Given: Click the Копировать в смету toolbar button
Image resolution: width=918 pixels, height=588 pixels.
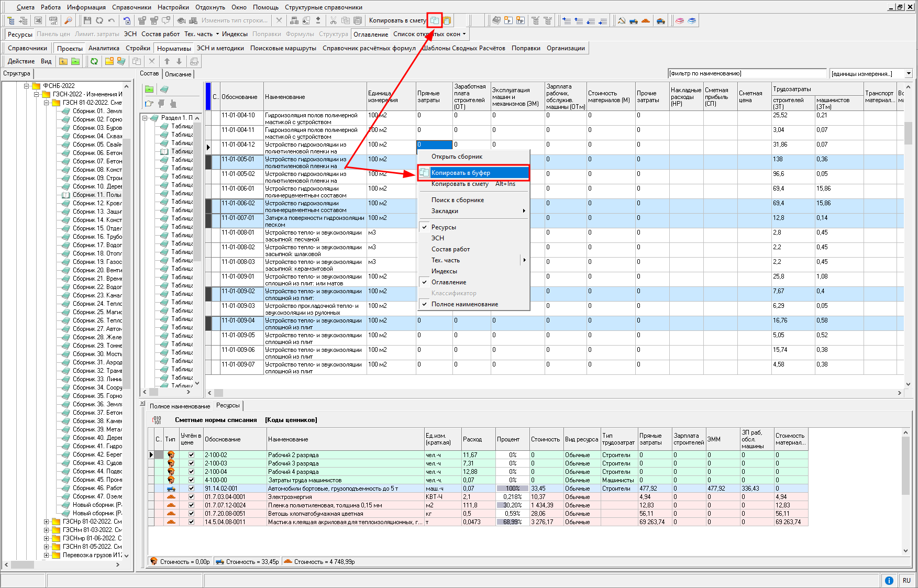Looking at the screenshot, I should click(x=397, y=21).
